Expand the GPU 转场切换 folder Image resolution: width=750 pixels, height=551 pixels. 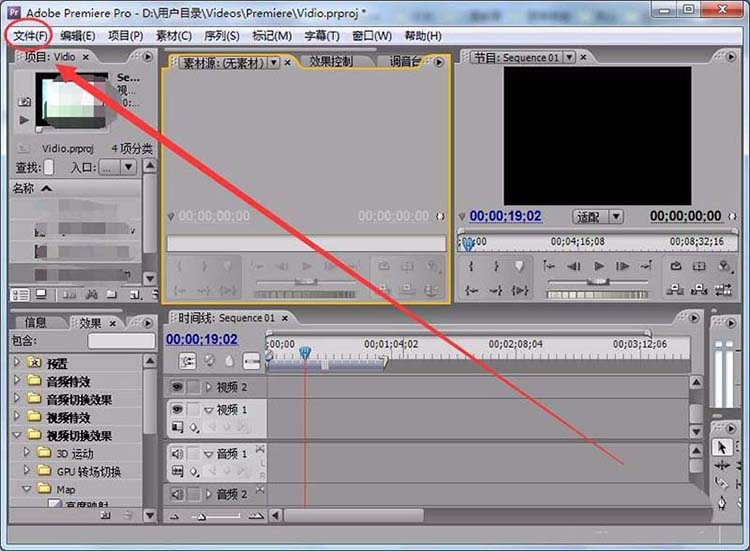pyautogui.click(x=27, y=470)
